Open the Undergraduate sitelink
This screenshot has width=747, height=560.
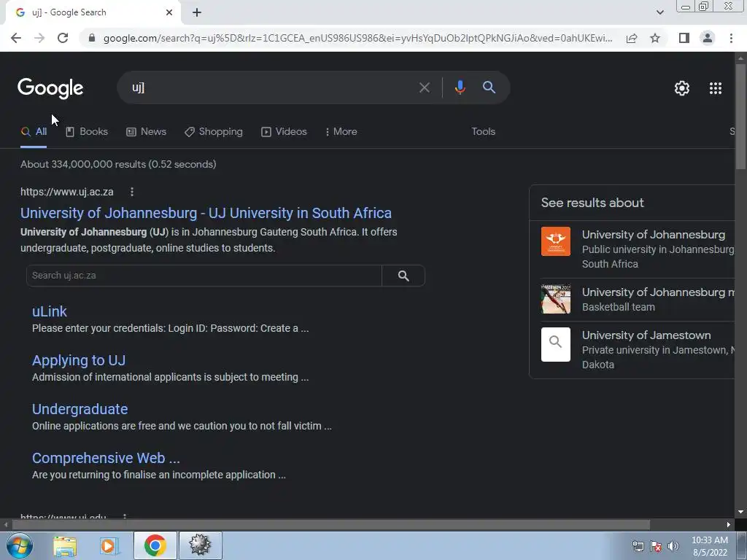[80, 409]
